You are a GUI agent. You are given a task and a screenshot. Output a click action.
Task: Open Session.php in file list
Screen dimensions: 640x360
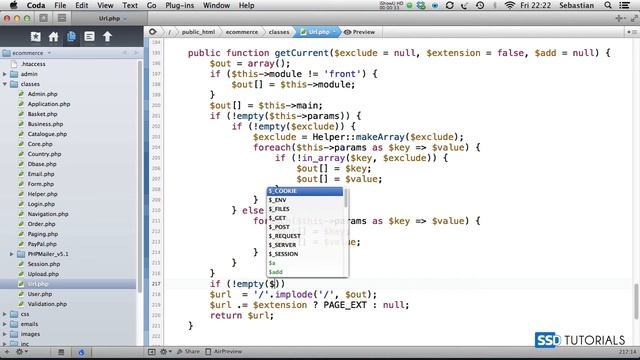pyautogui.click(x=44, y=264)
